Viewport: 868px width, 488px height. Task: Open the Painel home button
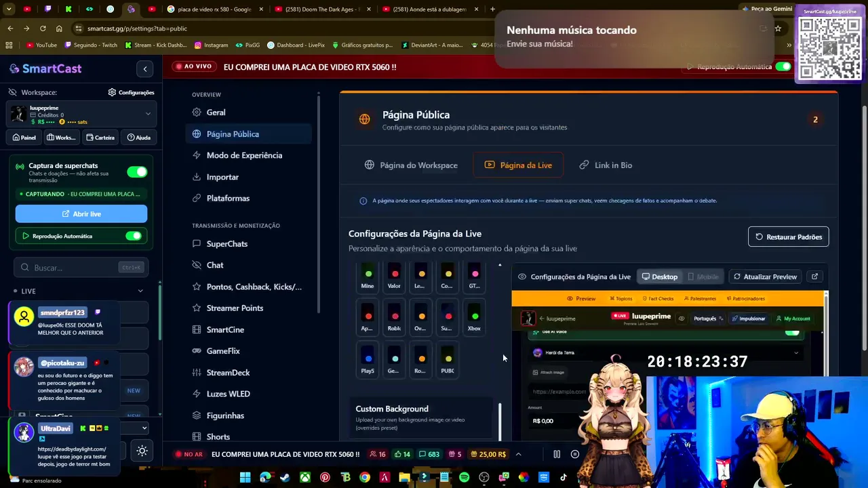tap(24, 138)
